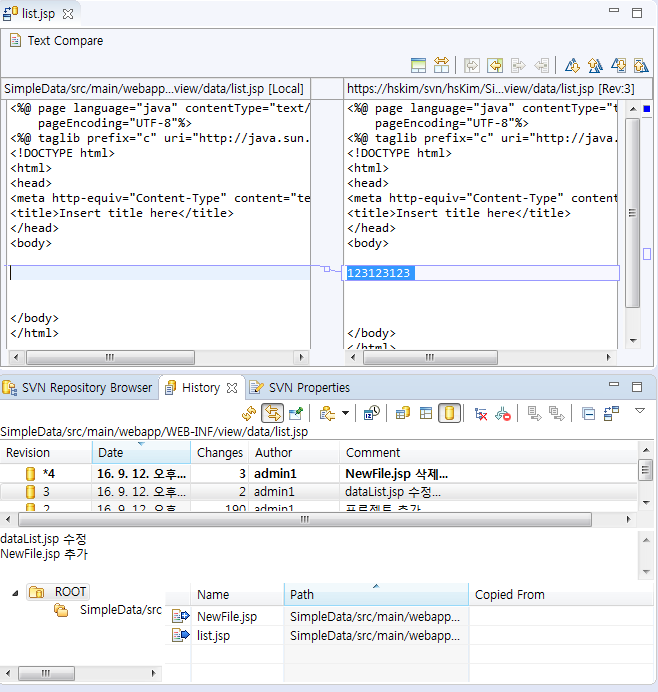
Task: Toggle the cylinder revision mode button
Action: 450,414
